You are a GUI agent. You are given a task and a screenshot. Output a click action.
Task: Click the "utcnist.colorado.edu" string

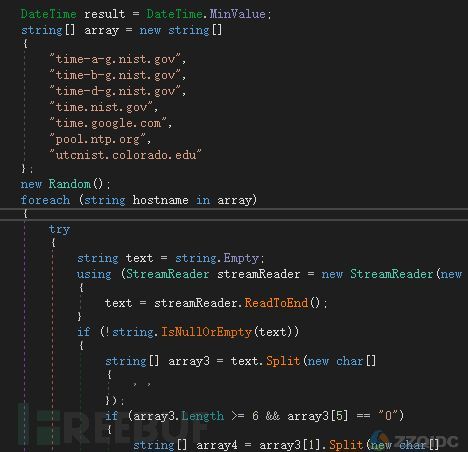tap(125, 155)
